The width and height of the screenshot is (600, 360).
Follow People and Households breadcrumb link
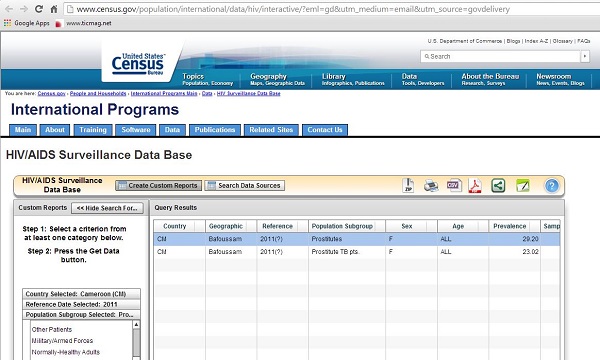pyautogui.click(x=98, y=93)
